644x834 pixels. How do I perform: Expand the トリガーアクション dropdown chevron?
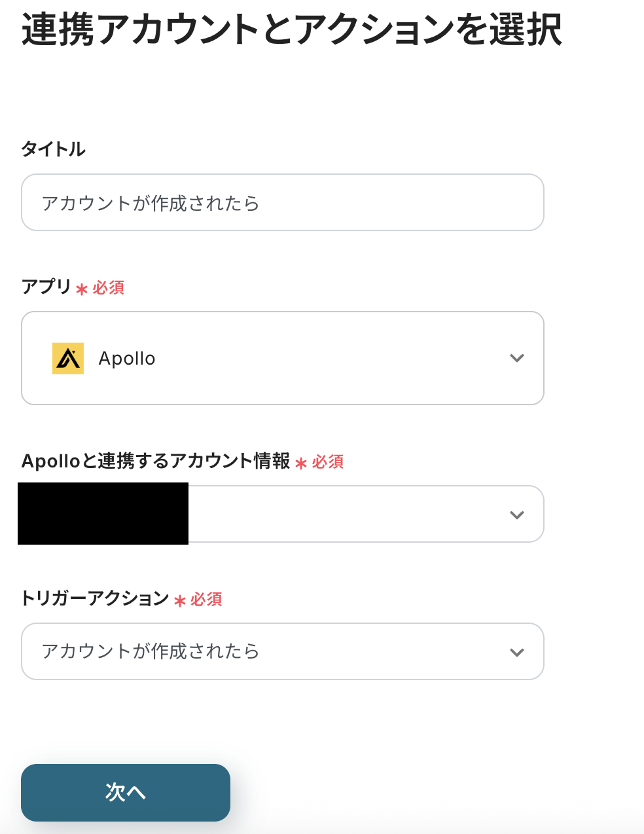coord(517,652)
